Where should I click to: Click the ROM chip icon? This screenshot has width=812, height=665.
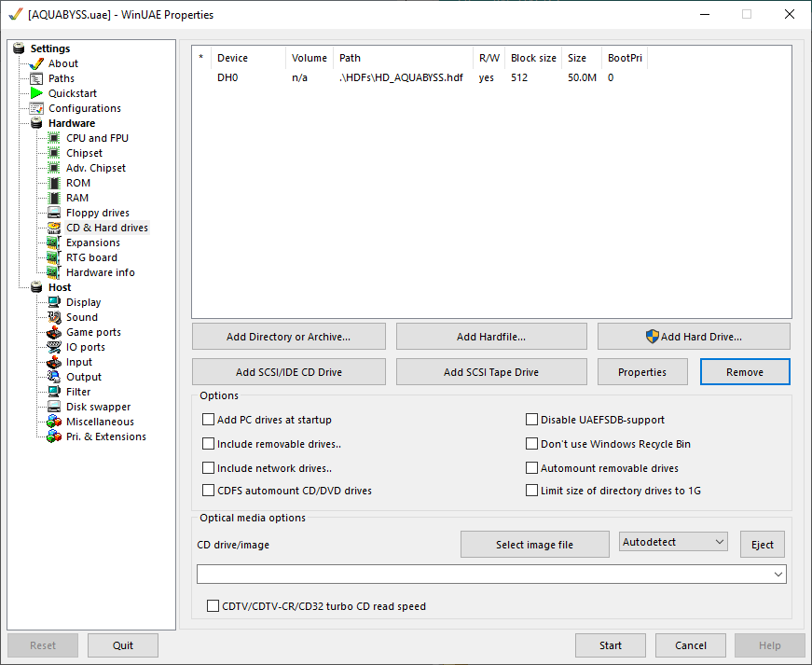pos(54,183)
